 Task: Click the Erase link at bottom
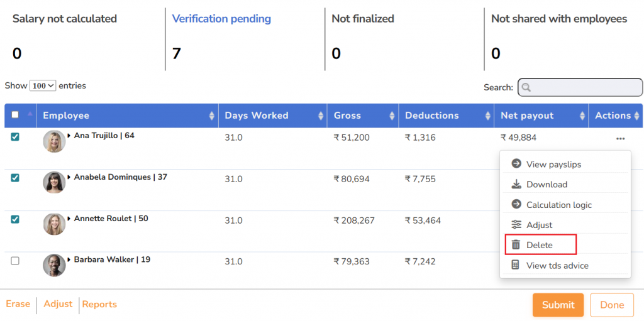pyautogui.click(x=18, y=304)
